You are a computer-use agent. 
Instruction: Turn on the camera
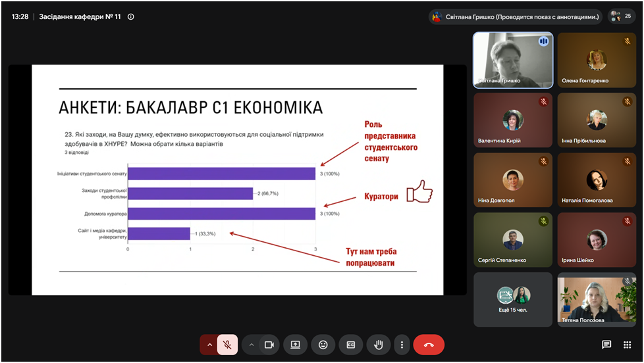point(269,345)
